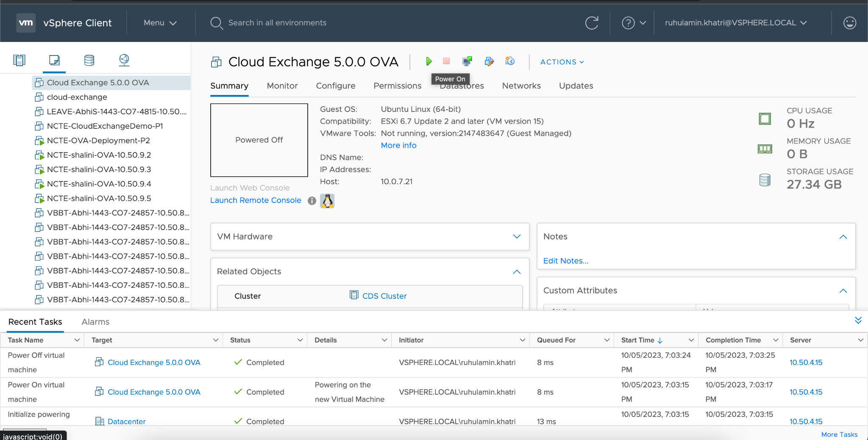Click the red Power Off stop icon
The width and height of the screenshot is (868, 440).
(x=446, y=61)
